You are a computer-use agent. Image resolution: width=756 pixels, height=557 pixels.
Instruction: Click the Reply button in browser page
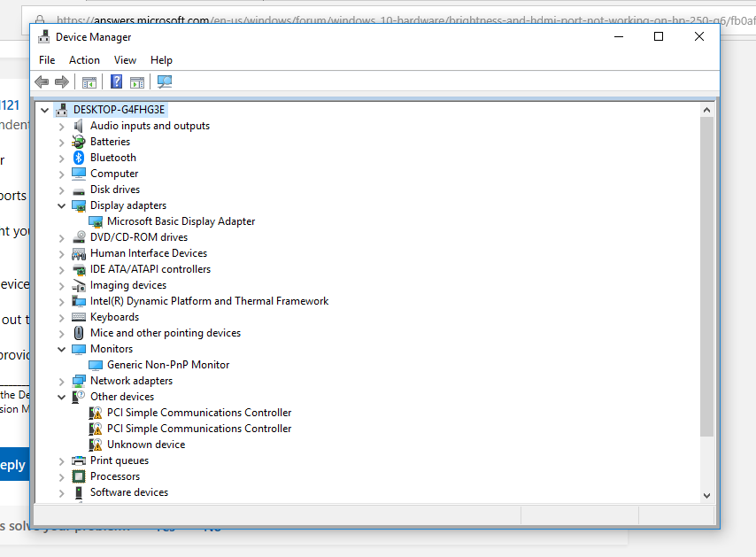click(x=14, y=464)
